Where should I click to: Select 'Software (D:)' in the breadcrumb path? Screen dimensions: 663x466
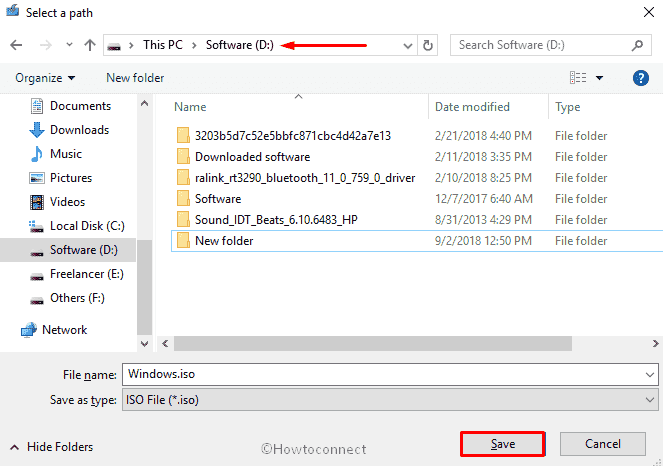[x=240, y=45]
